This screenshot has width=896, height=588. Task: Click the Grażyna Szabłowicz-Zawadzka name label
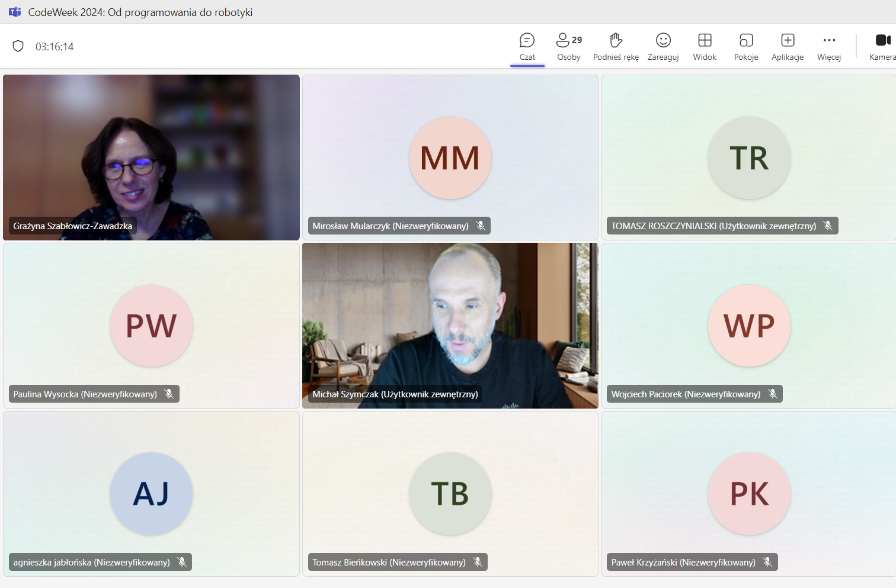click(73, 226)
